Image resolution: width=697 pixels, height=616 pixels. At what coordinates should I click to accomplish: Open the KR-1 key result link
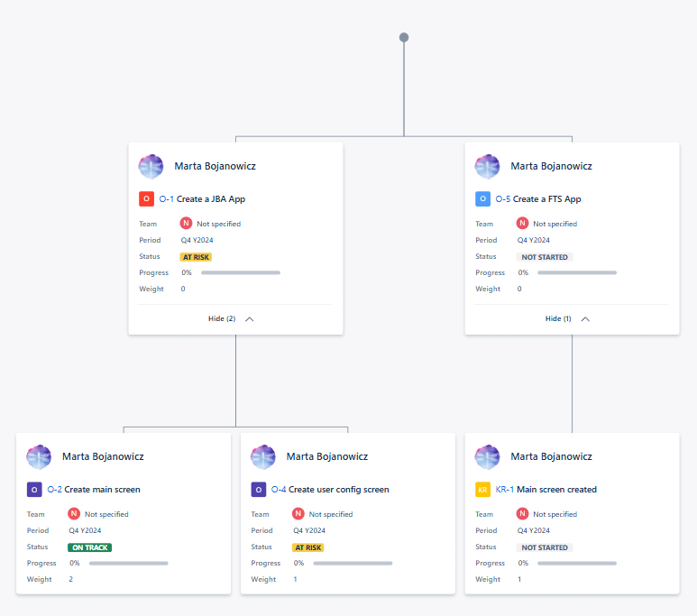[504, 490]
